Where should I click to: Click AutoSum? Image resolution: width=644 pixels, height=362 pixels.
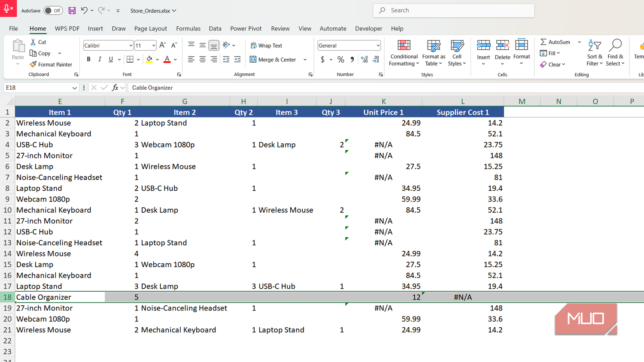(x=555, y=42)
